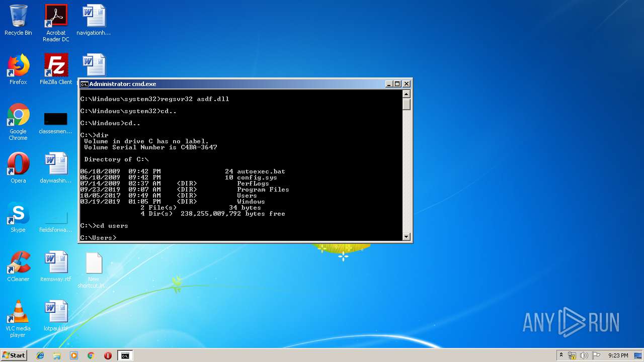Click the cmd scrollbar up arrow

(407, 94)
